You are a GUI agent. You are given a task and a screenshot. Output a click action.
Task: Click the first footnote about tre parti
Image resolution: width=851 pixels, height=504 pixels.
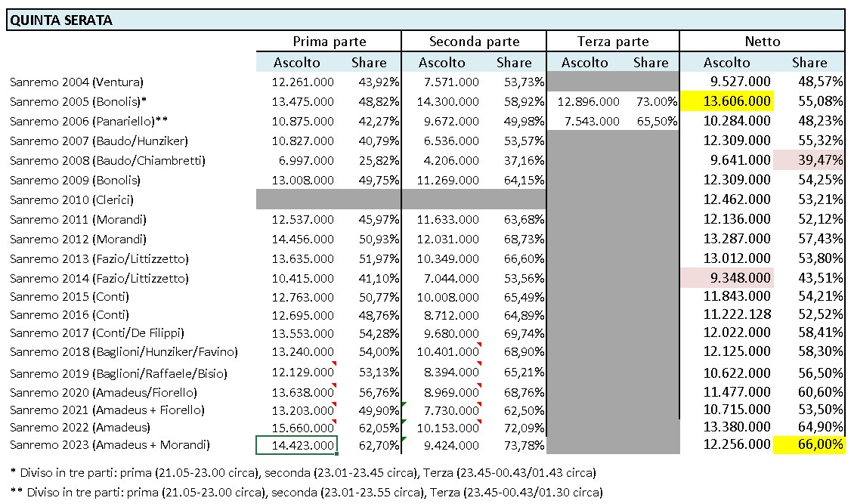click(x=303, y=472)
